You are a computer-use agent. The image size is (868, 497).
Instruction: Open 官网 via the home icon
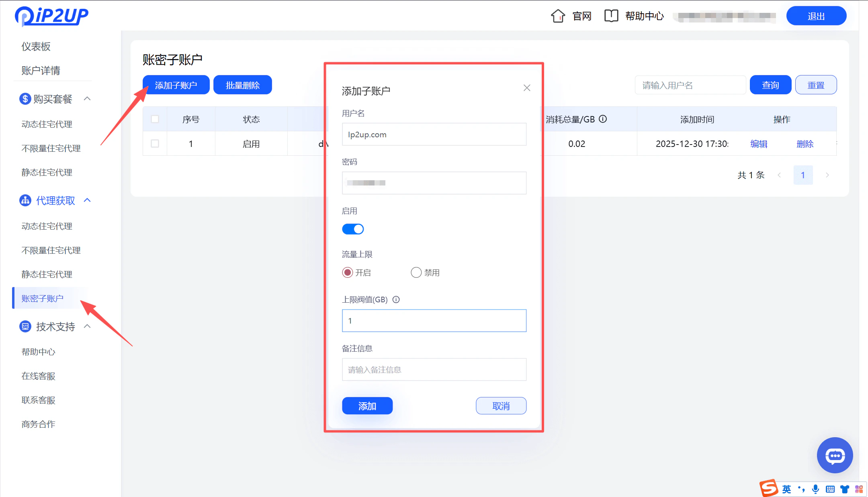point(558,16)
